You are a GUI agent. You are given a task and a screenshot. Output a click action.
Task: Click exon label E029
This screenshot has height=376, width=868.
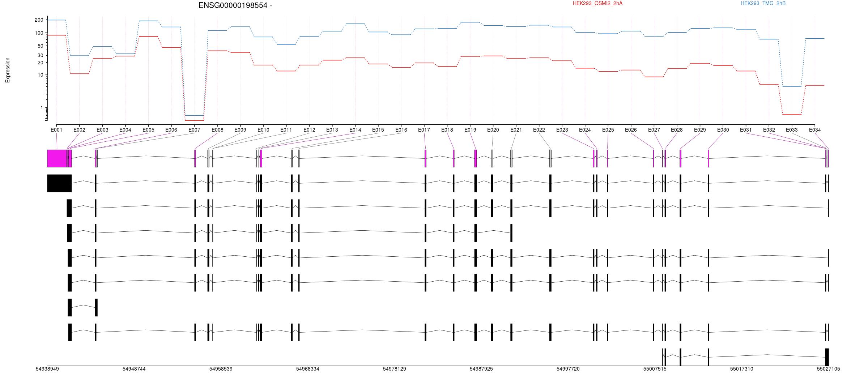700,130
